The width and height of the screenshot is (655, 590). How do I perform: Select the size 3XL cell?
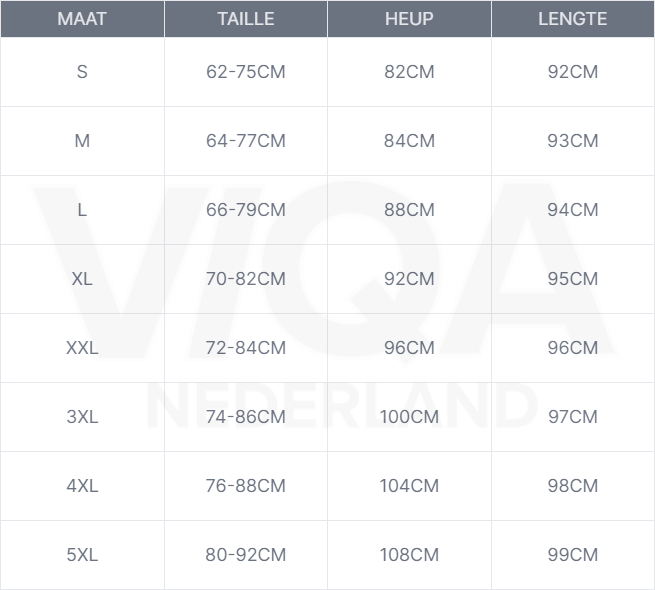pos(82,417)
